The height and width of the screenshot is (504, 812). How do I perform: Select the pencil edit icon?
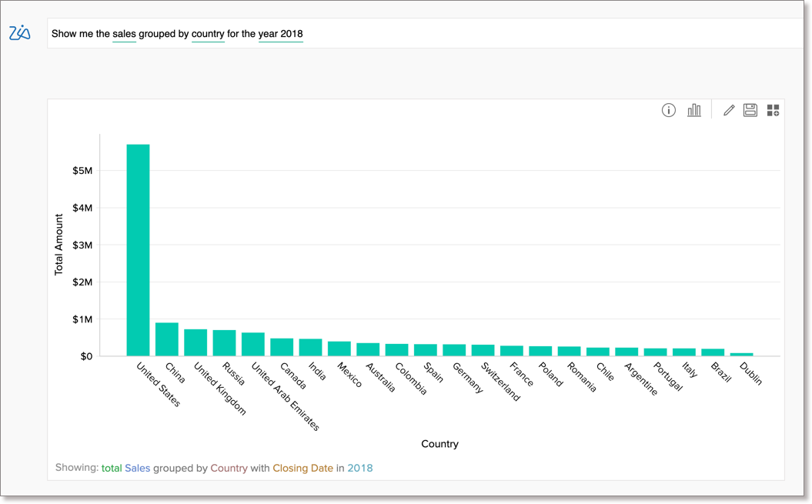tap(728, 110)
